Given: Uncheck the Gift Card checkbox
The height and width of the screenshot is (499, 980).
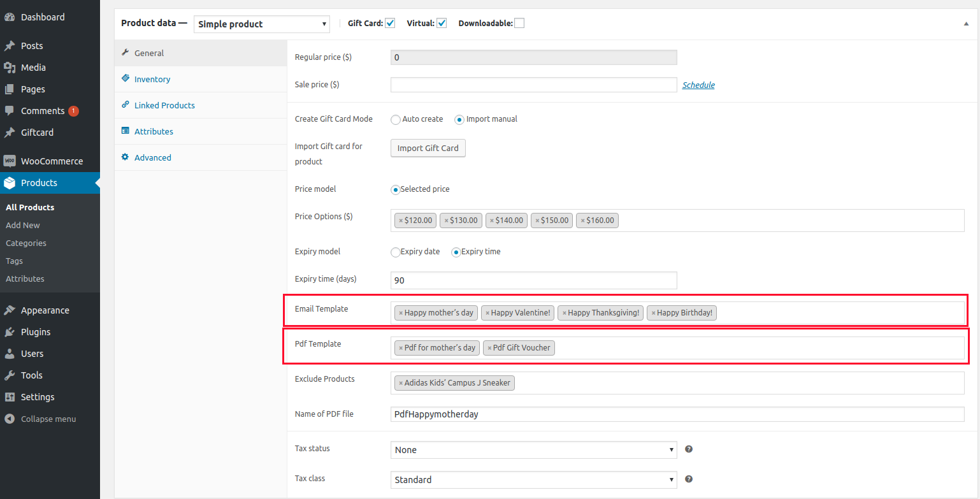Looking at the screenshot, I should pos(391,24).
